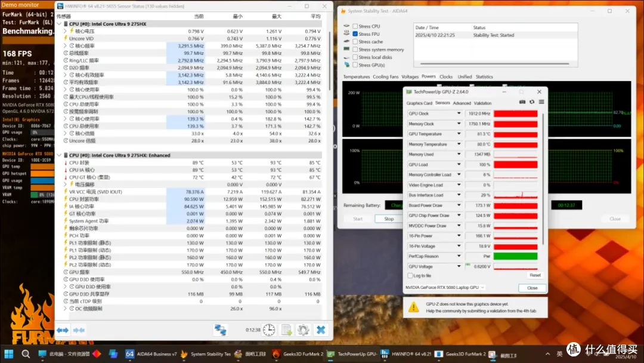Image resolution: width=644 pixels, height=363 pixels.
Task: Click 平均 column header in HWiNFO
Action: pyautogui.click(x=315, y=17)
